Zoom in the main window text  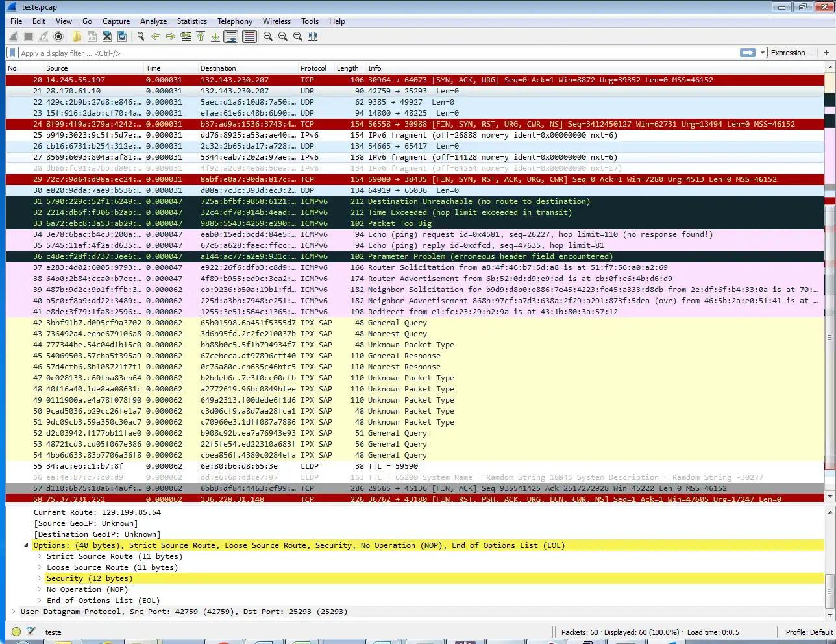[268, 36]
